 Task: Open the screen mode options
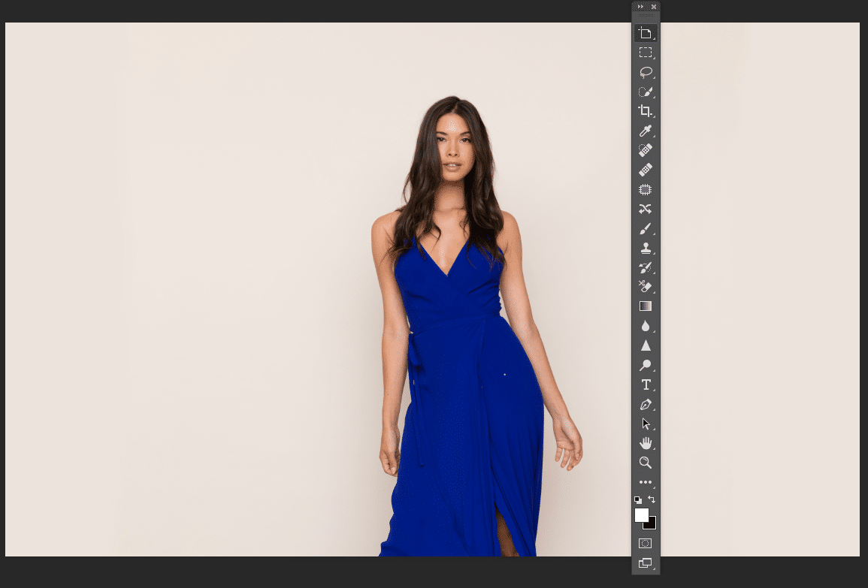click(x=645, y=561)
